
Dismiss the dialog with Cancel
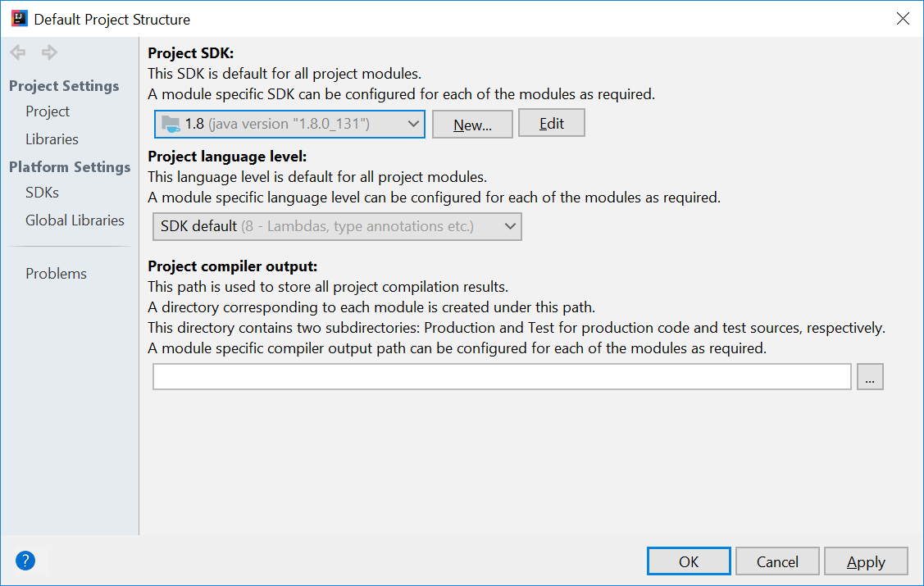pos(776,561)
